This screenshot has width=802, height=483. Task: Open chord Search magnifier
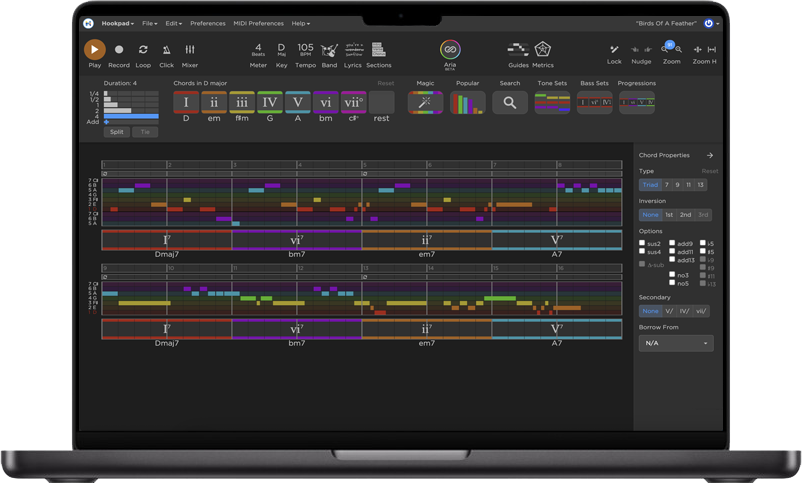point(510,102)
